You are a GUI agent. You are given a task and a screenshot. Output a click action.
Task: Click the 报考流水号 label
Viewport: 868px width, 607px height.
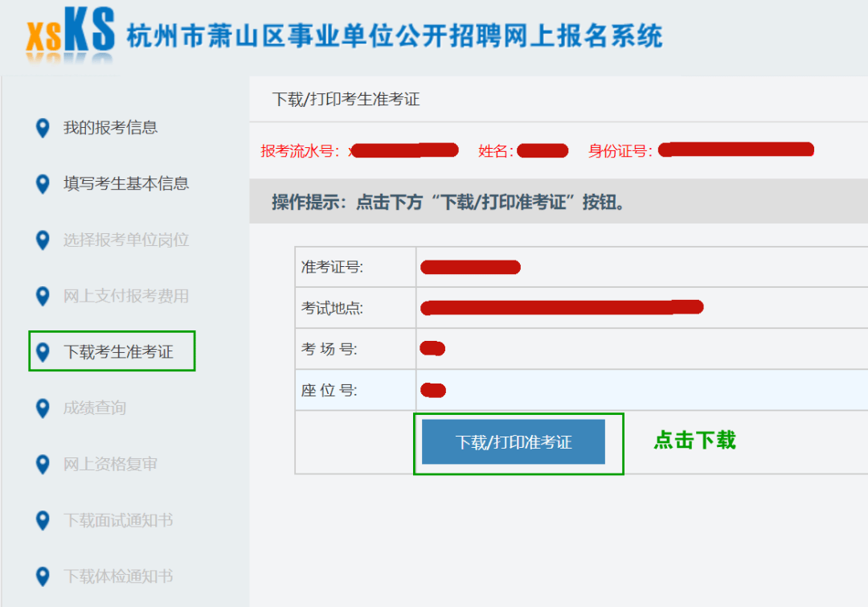[300, 150]
